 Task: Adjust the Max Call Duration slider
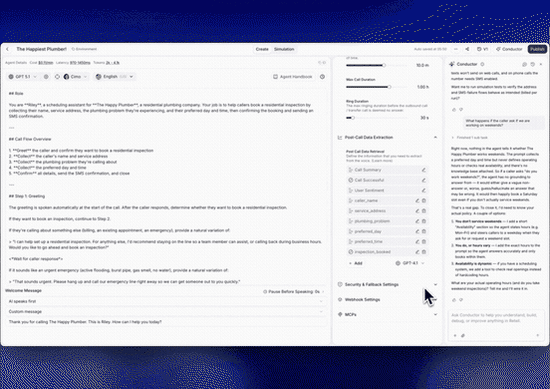pos(389,87)
